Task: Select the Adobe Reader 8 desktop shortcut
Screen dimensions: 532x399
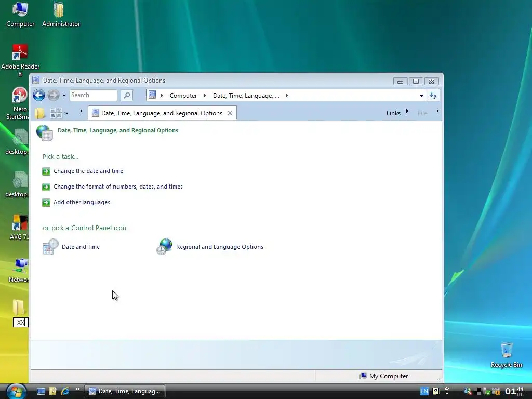Action: 20,61
